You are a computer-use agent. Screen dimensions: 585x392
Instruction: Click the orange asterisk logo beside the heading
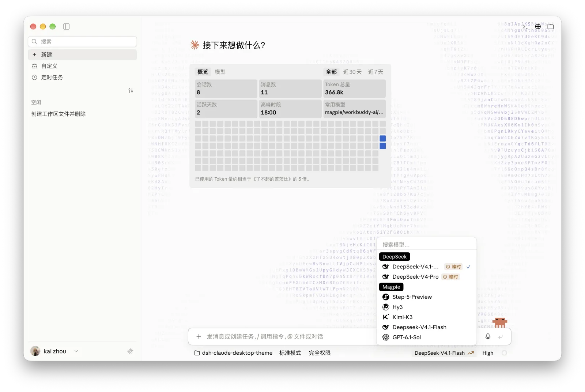(195, 45)
